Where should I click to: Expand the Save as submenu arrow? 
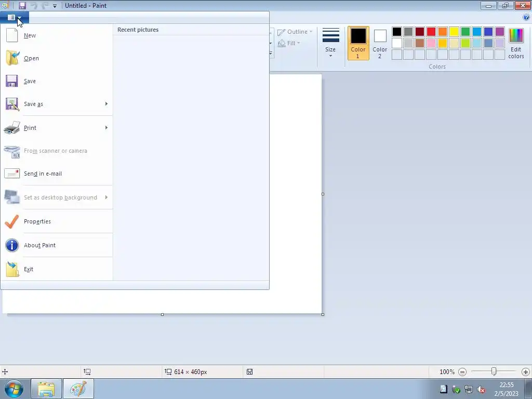point(107,104)
